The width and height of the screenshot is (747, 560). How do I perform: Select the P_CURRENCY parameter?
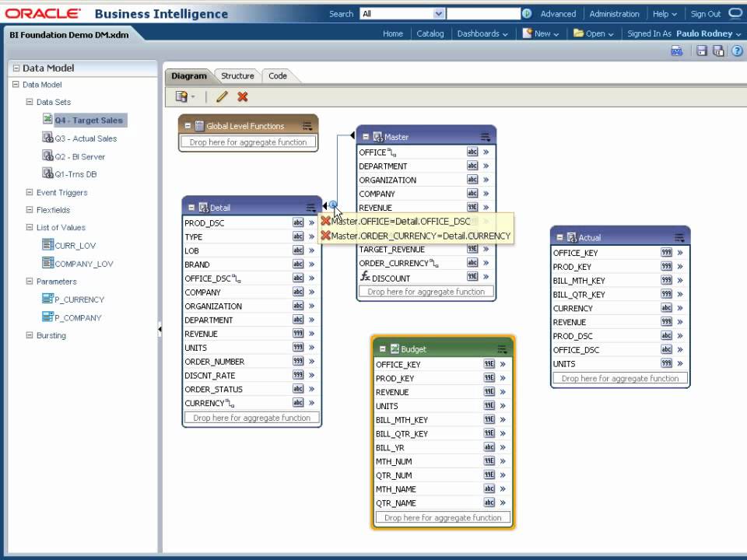(79, 299)
